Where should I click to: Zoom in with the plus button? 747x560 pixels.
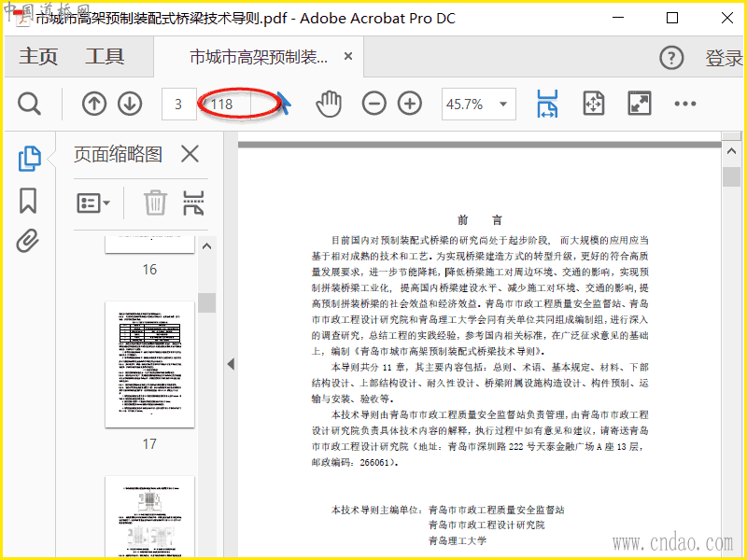pos(410,104)
